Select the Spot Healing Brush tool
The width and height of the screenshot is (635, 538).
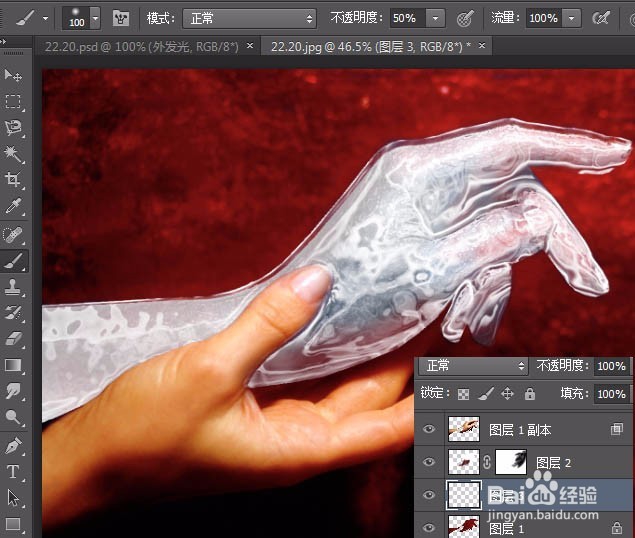tap(13, 235)
